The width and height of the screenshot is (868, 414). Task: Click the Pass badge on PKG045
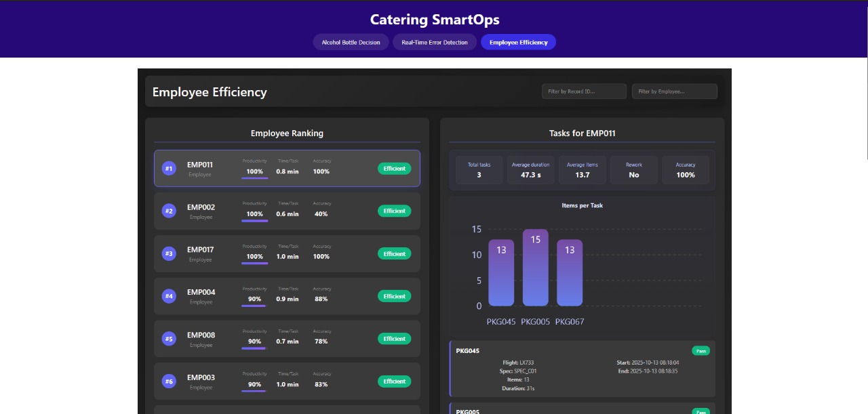point(701,351)
